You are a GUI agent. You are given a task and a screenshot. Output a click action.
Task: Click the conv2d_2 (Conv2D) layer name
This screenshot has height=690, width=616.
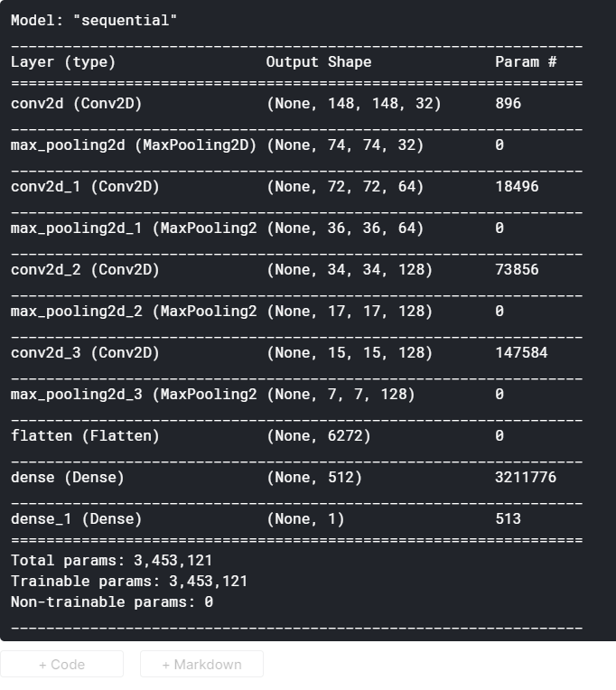tap(85, 270)
